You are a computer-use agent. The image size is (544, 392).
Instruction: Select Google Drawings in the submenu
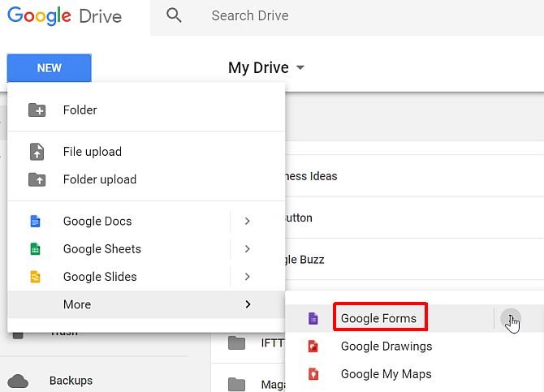[386, 346]
